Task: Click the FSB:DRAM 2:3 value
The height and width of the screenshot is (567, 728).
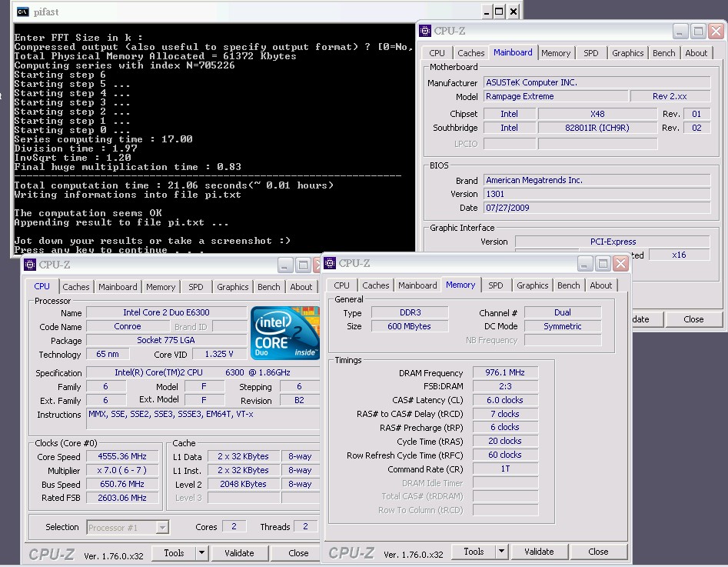Action: [x=505, y=386]
